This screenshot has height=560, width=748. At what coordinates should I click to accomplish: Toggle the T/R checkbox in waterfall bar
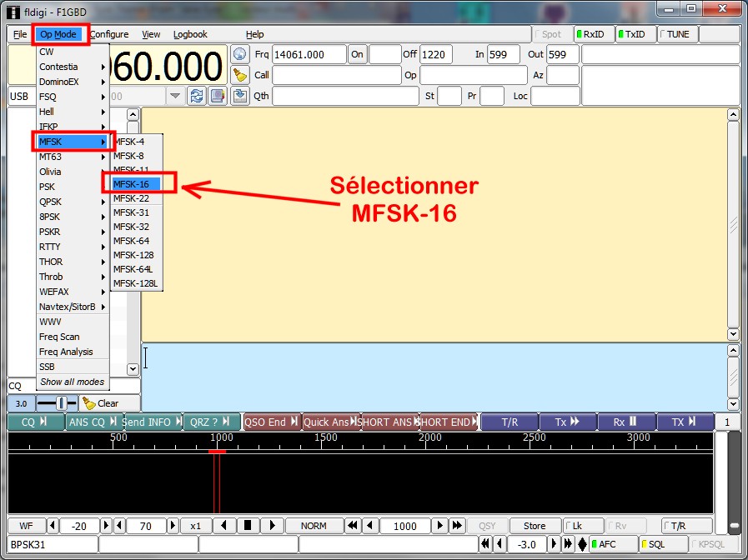tap(686, 526)
